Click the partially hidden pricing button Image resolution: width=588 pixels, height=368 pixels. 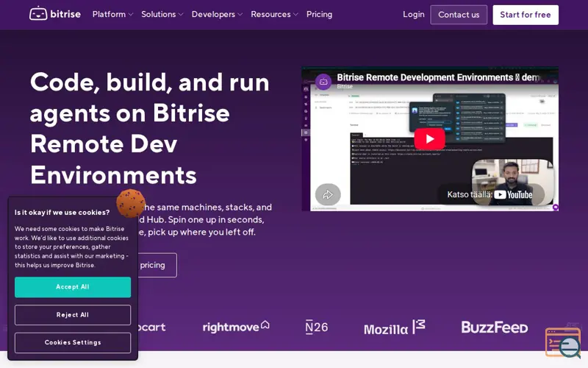tap(157, 265)
